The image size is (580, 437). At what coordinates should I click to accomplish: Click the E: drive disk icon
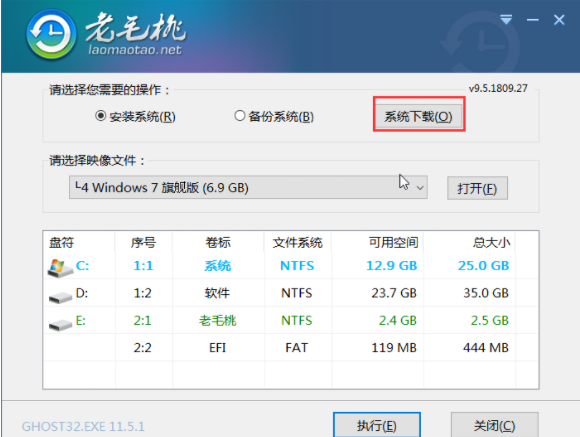pos(60,325)
